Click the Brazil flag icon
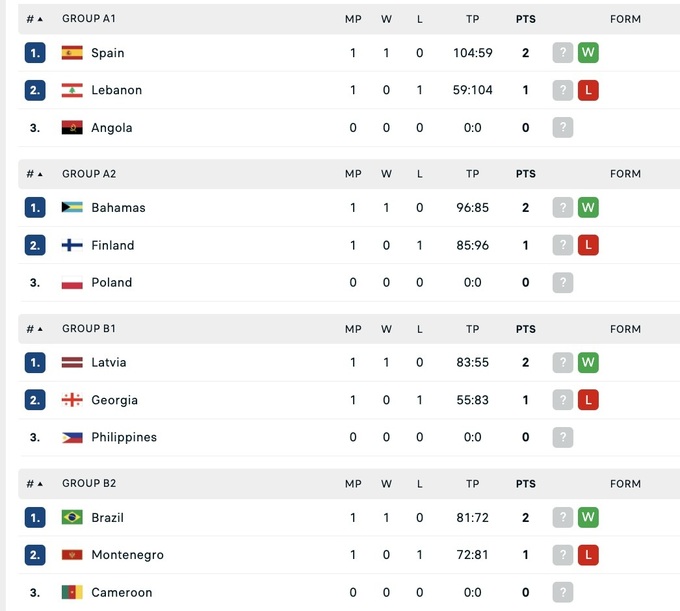Viewport: 680px width, 611px height. 72,518
